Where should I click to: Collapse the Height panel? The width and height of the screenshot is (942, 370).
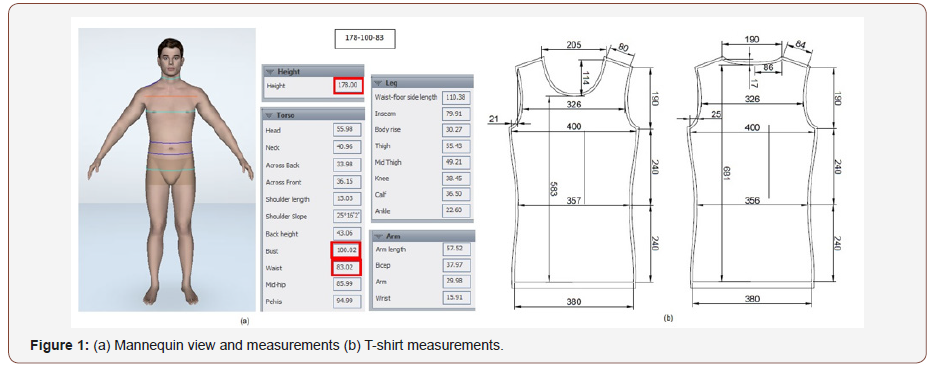[x=269, y=71]
